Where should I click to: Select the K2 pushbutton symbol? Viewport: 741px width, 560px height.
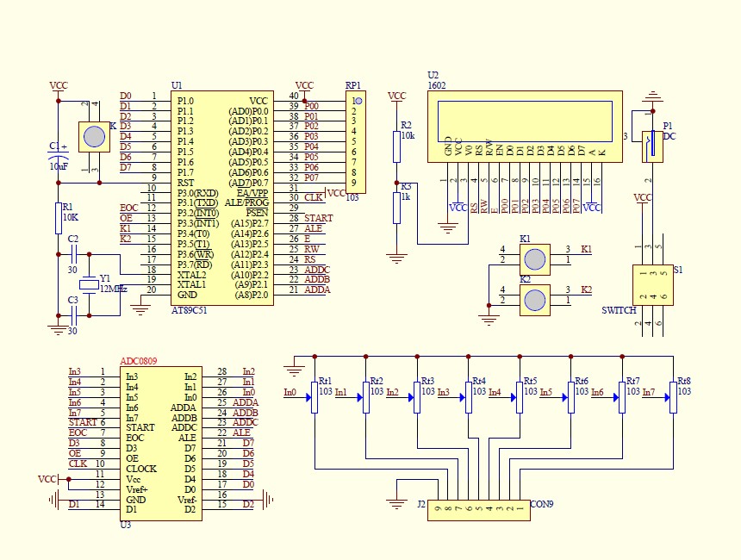pos(535,300)
